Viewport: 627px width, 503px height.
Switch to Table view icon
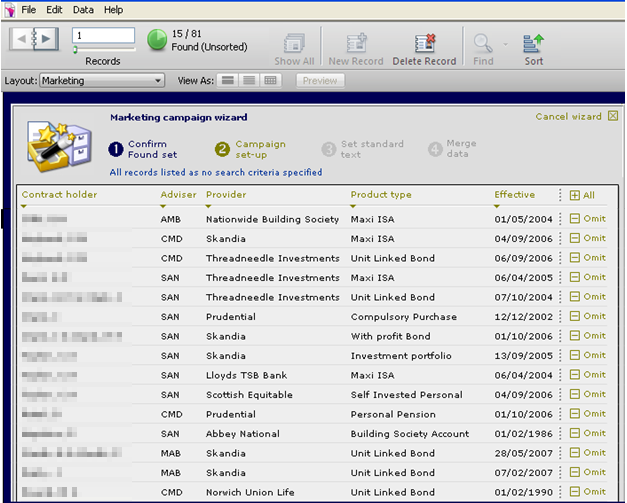(x=270, y=80)
